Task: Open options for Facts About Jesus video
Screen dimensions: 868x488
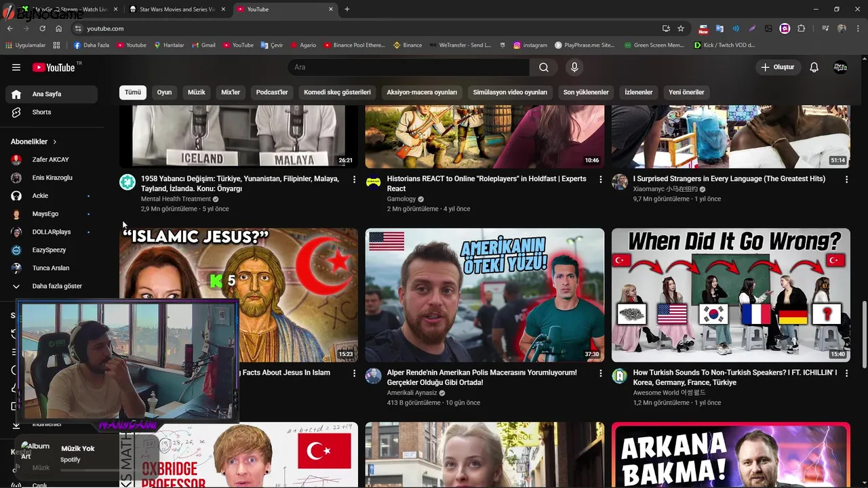Action: click(354, 373)
